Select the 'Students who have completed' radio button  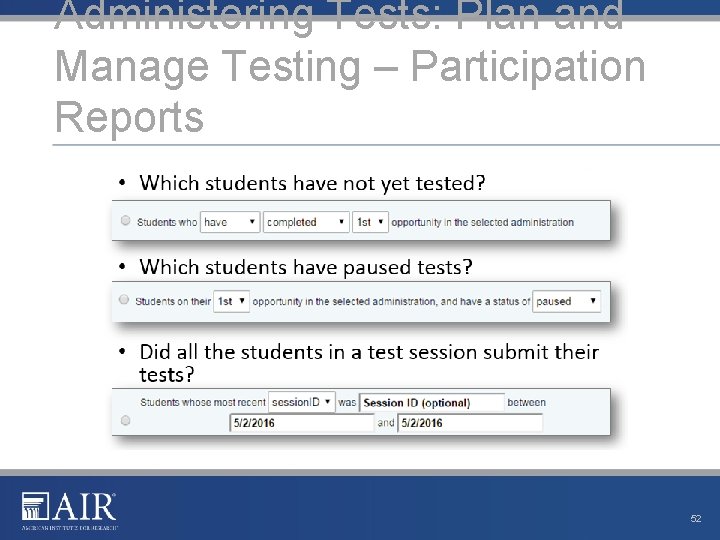(x=125, y=221)
